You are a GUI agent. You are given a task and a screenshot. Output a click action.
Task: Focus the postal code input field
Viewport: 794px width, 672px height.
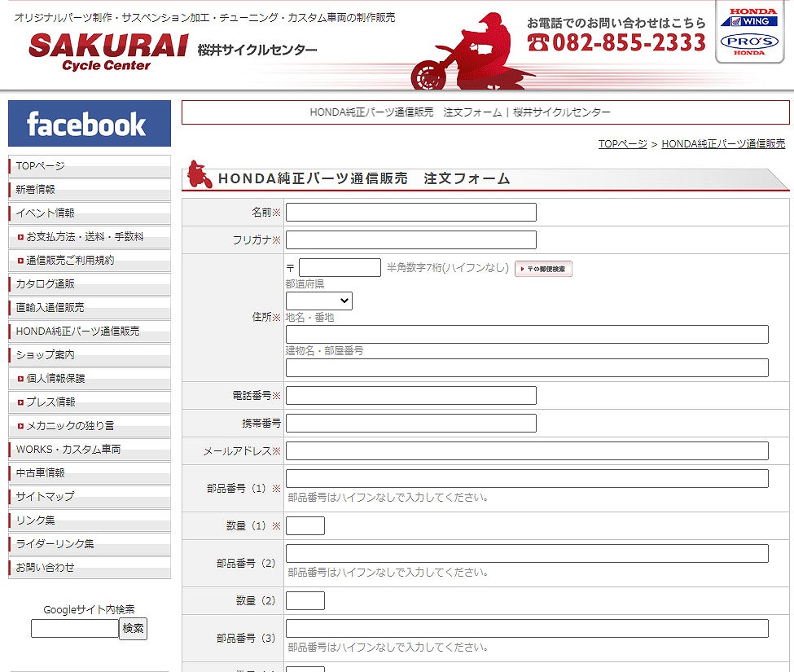tap(340, 267)
